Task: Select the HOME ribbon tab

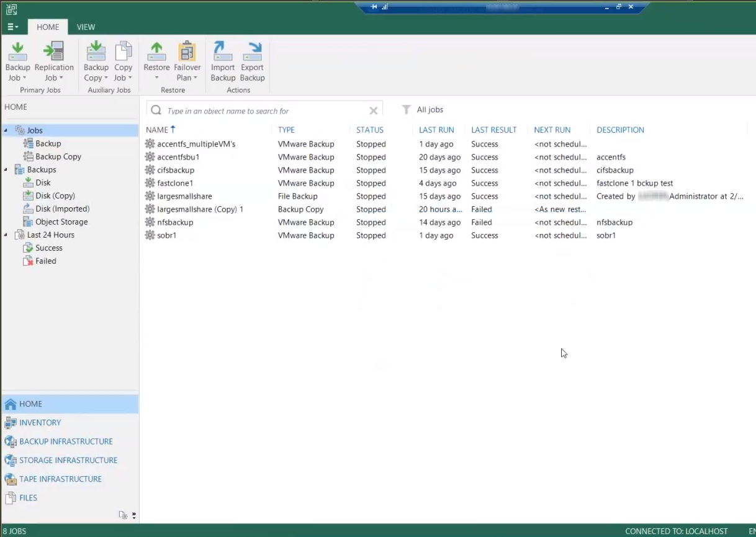Action: point(48,27)
